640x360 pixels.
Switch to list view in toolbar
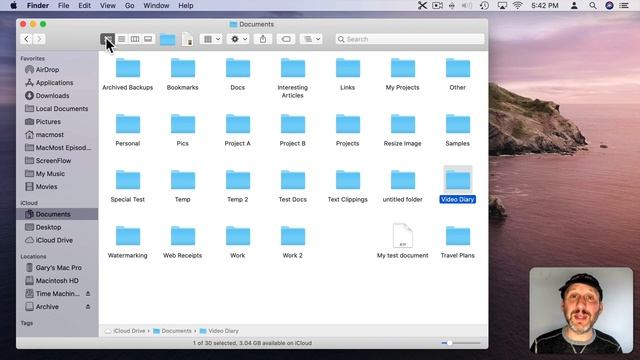[x=122, y=39]
